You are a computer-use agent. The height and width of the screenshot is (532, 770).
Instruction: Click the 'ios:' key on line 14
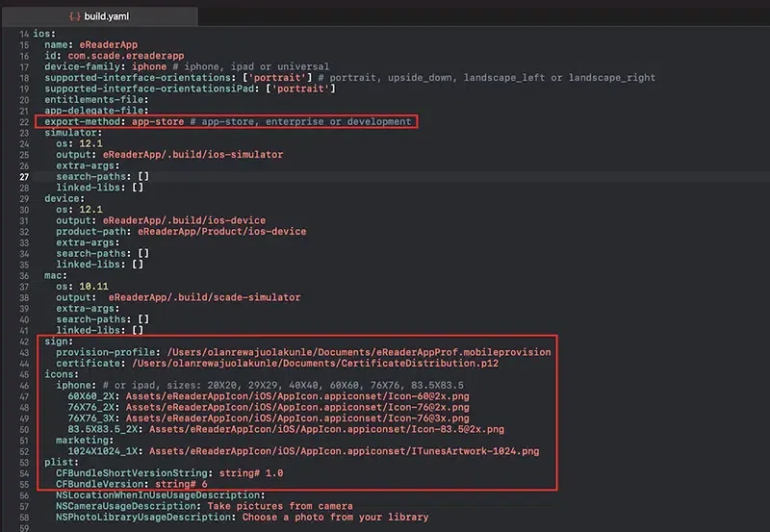click(44, 34)
